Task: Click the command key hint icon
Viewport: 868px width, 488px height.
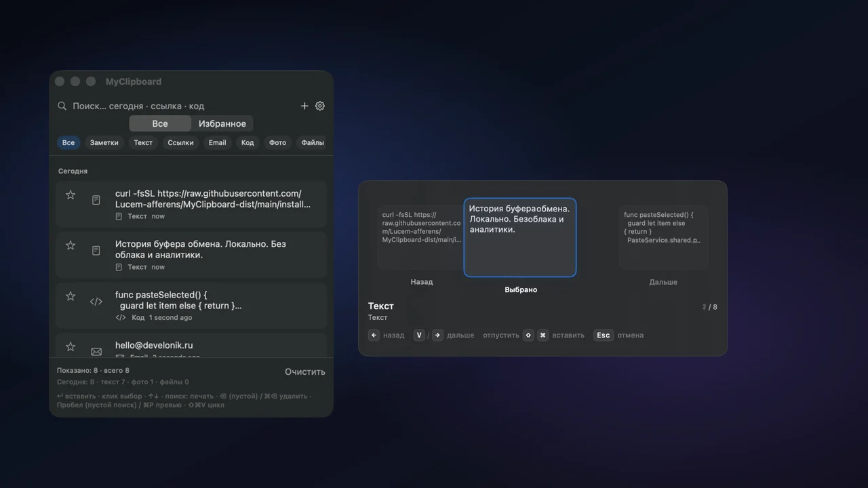Action: click(x=543, y=335)
